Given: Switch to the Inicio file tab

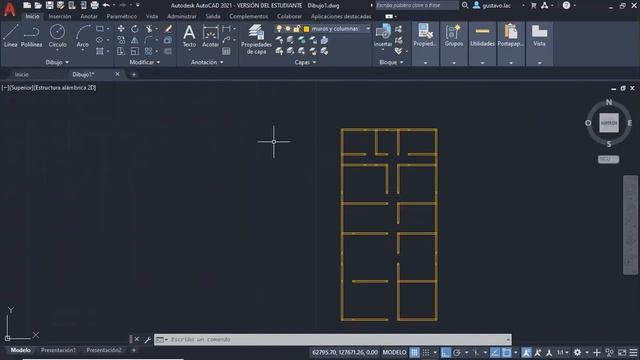Looking at the screenshot, I should point(22,75).
